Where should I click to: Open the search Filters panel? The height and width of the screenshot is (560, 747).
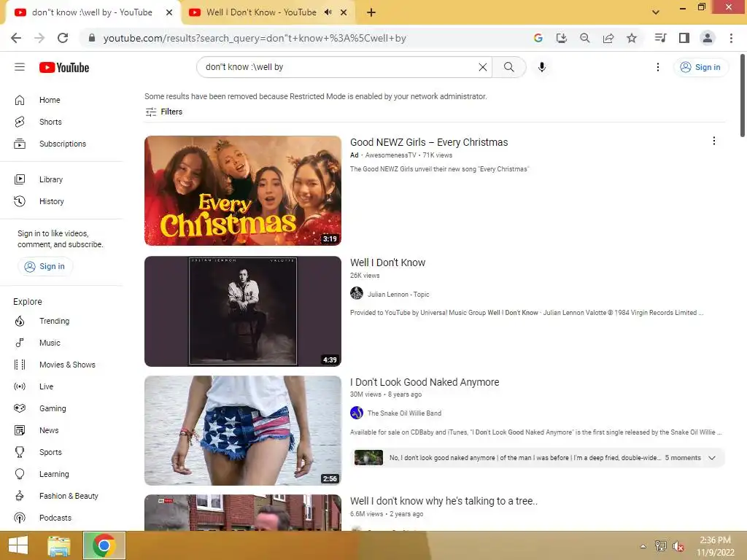coord(164,112)
